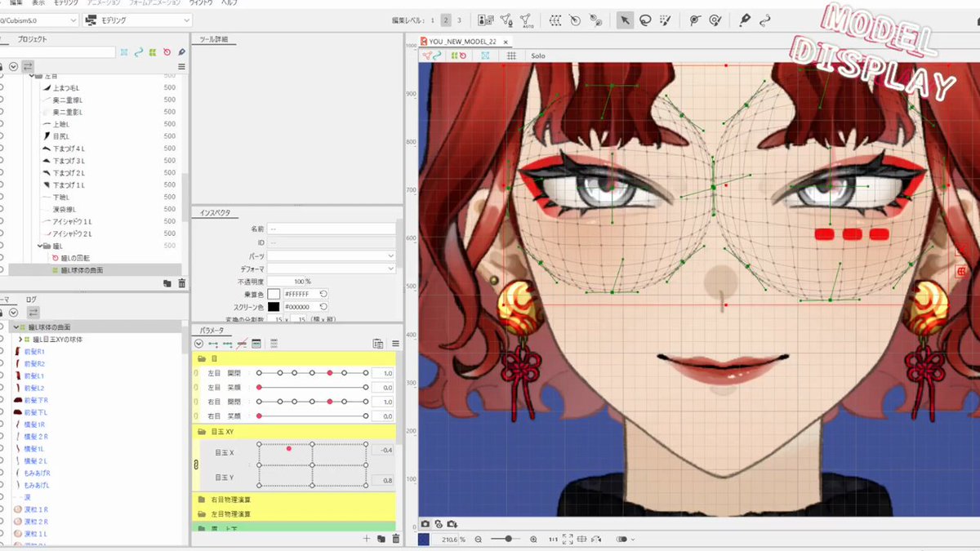The image size is (980, 551).
Task: Click the create warp deformer icon
Action: pos(555,20)
